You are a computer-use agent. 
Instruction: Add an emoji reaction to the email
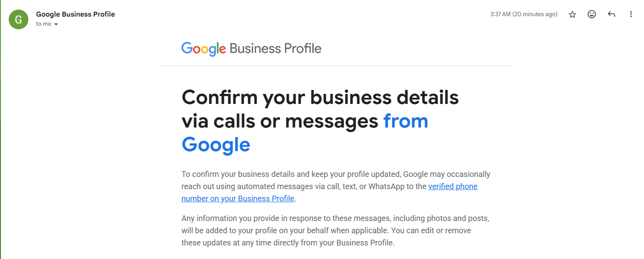592,14
